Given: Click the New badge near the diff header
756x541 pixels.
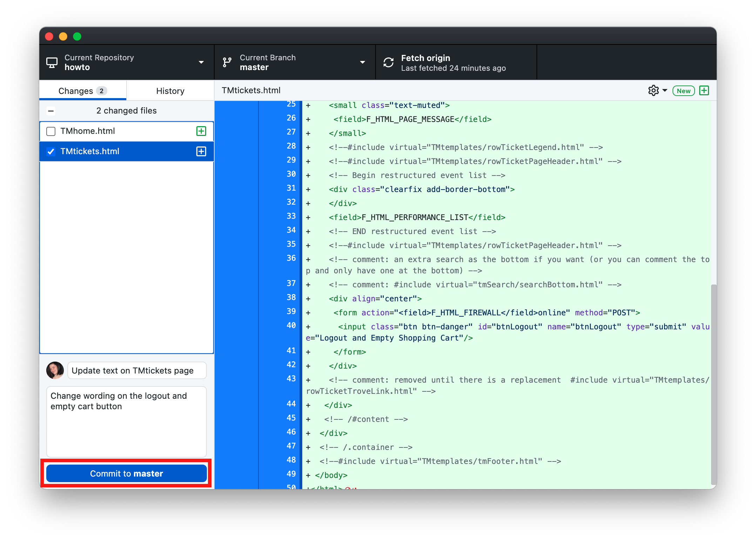Looking at the screenshot, I should tap(683, 90).
